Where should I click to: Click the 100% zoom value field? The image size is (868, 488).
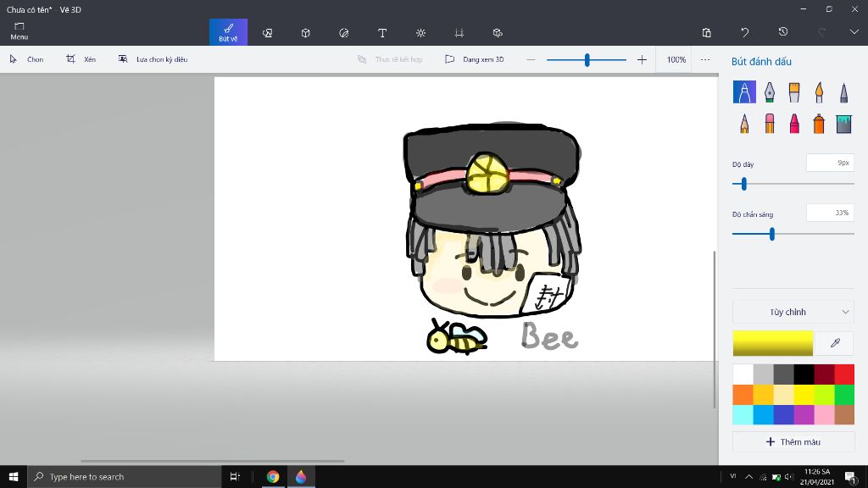click(676, 59)
